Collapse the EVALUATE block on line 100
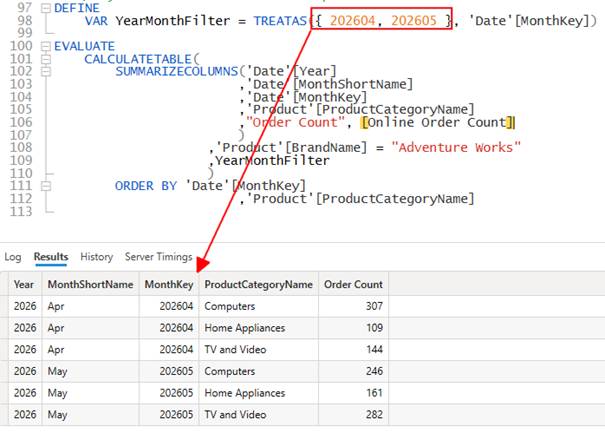This screenshot has height=433, width=605. [46, 47]
